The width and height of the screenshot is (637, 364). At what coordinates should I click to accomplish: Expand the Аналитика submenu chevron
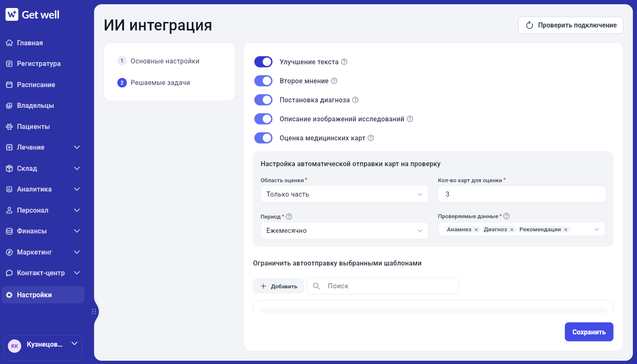tap(77, 189)
